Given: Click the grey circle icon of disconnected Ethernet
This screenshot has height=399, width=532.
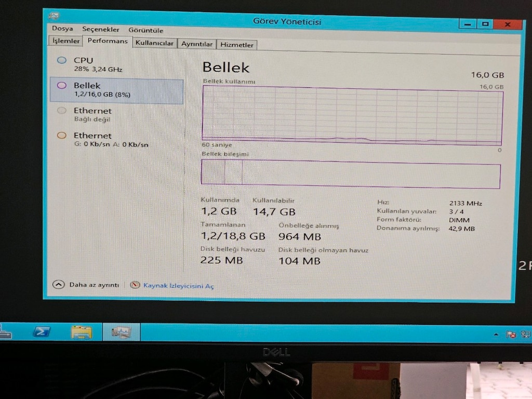Looking at the screenshot, I should (x=61, y=110).
